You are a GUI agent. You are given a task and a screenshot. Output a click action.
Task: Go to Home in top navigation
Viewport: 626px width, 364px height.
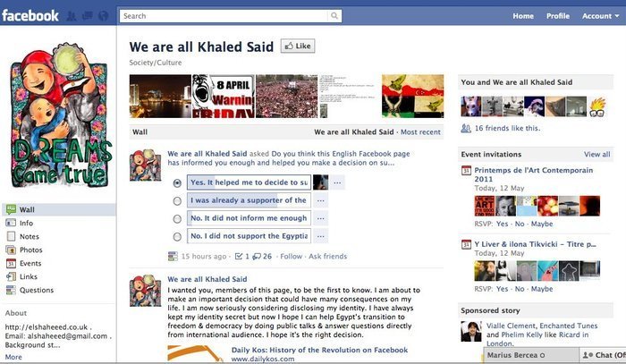pyautogui.click(x=523, y=16)
